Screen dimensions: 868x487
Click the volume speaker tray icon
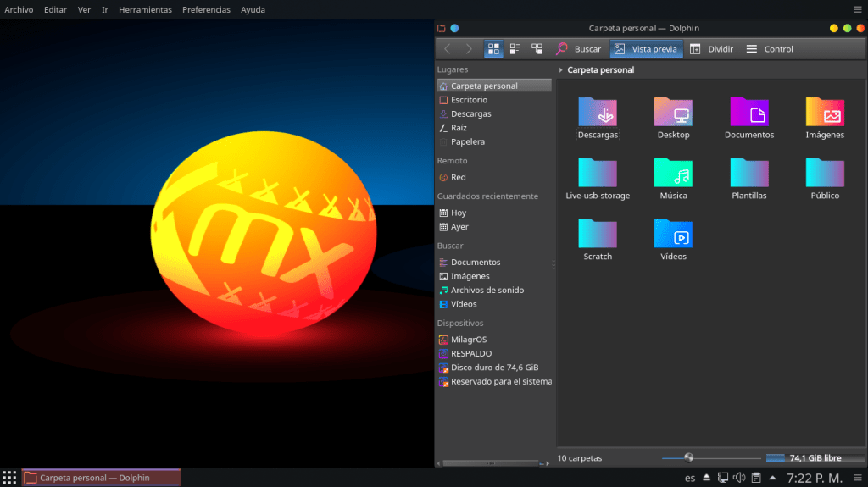[737, 478]
